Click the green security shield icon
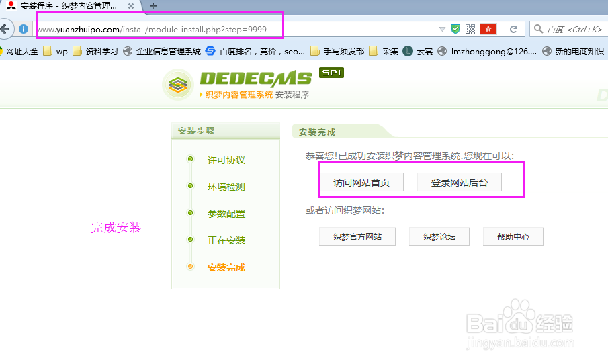The height and width of the screenshot is (364, 608). coord(455,29)
